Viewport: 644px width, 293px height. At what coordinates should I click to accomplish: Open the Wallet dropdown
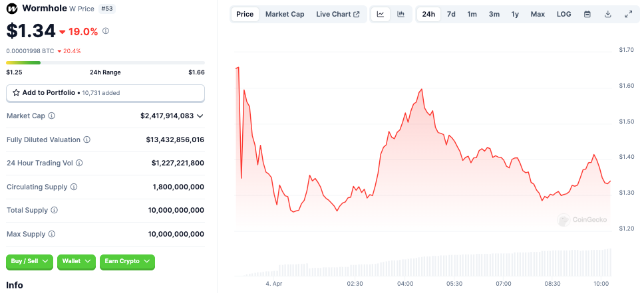tap(77, 261)
